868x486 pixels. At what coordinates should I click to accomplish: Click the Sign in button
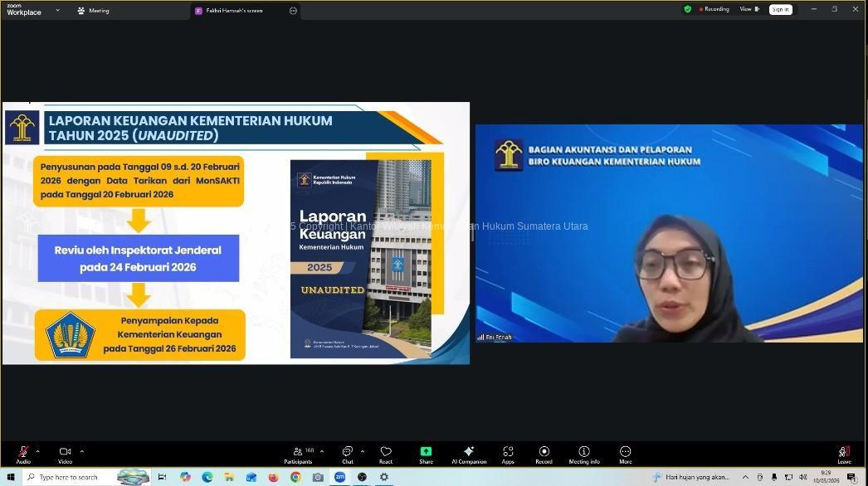tap(780, 10)
